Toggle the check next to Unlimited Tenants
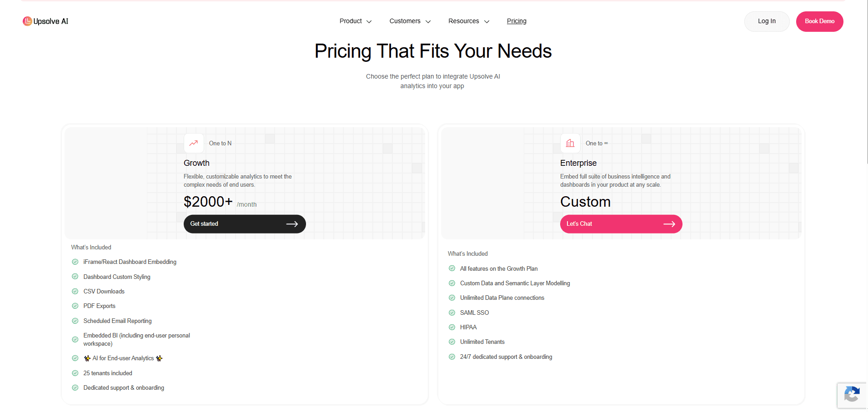Viewport: 868px width, 412px height. (x=452, y=342)
